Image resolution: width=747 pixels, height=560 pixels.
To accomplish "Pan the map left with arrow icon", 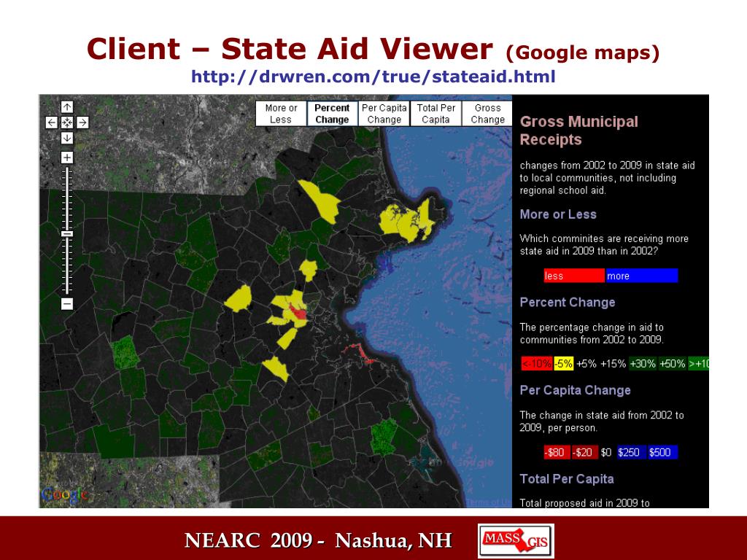I will [52, 122].
